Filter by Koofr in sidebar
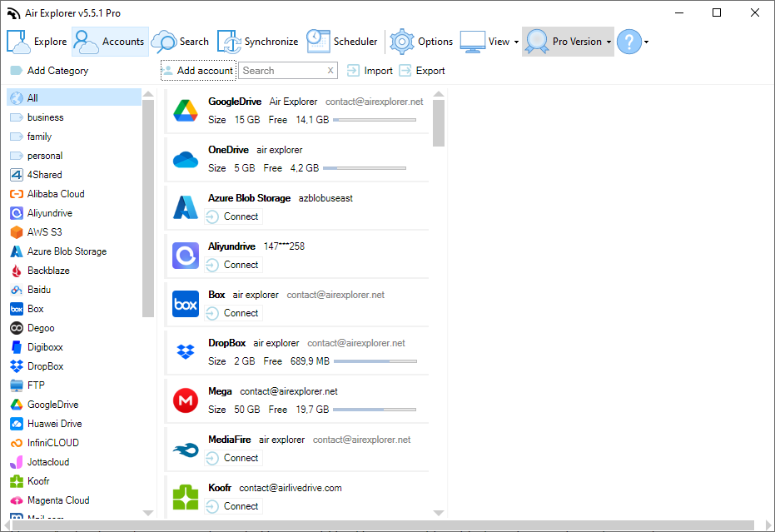 (74, 481)
